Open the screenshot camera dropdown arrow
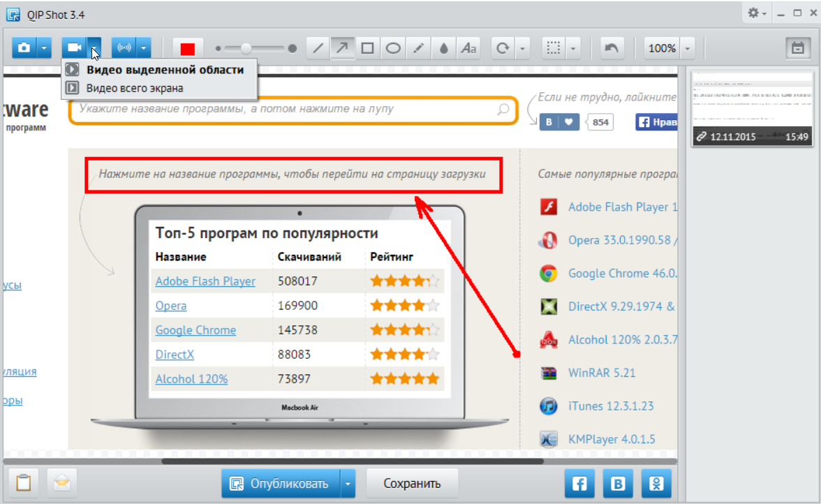 44,48
